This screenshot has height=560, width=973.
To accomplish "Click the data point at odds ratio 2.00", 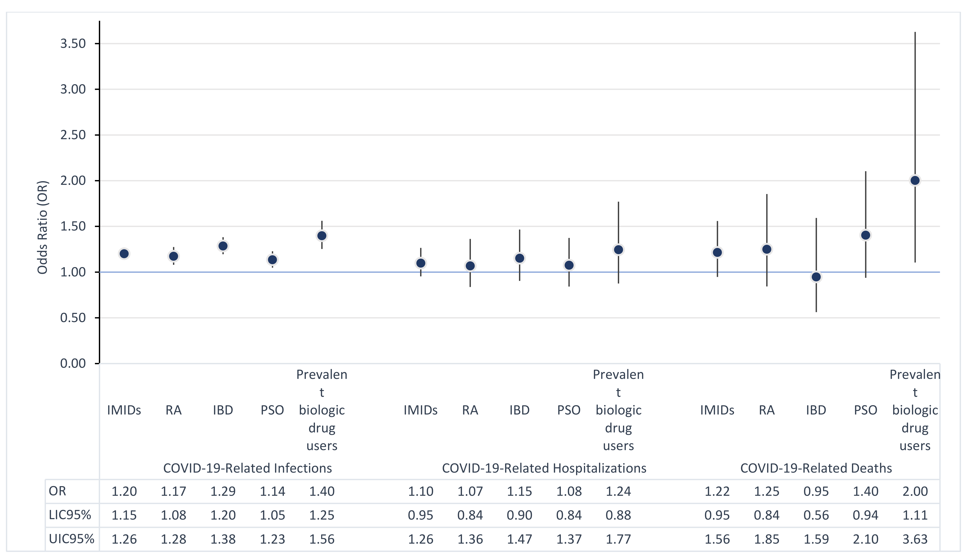I will [x=915, y=180].
